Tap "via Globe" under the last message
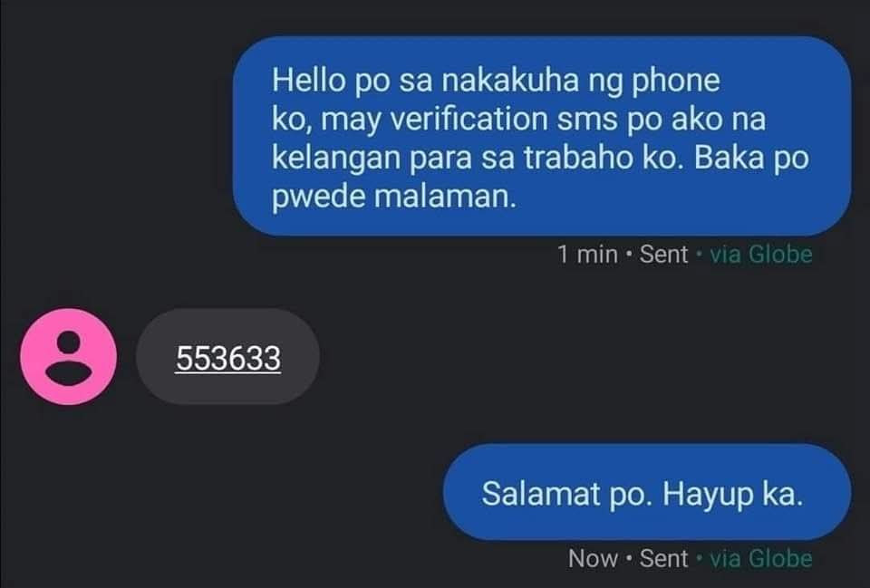 pos(760,559)
